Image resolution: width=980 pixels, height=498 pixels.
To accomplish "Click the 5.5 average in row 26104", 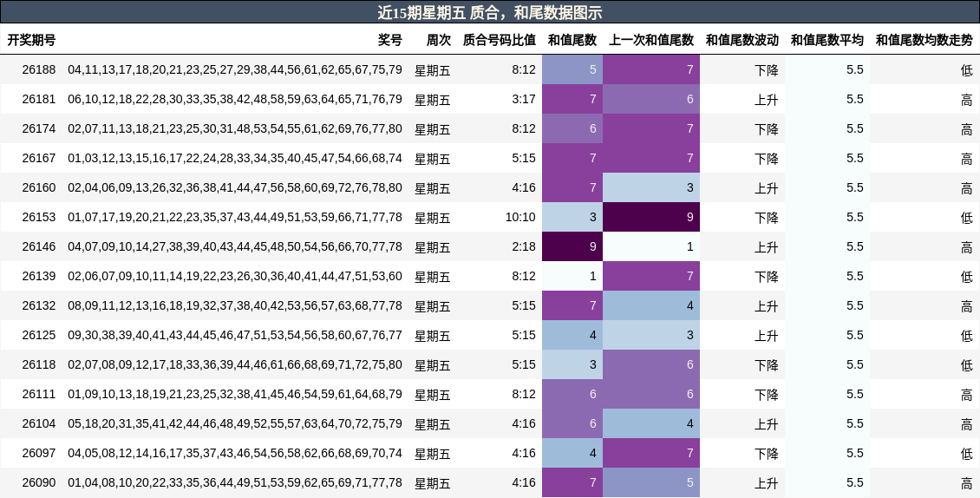I will (855, 423).
